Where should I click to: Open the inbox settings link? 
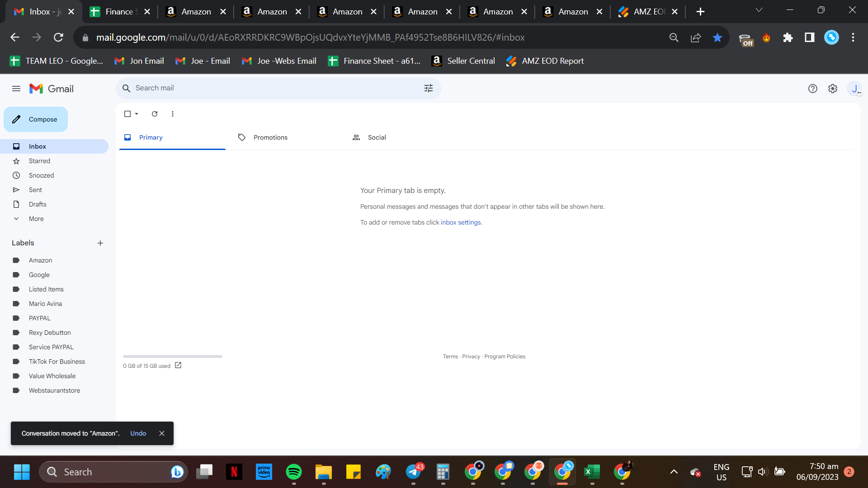coord(461,222)
